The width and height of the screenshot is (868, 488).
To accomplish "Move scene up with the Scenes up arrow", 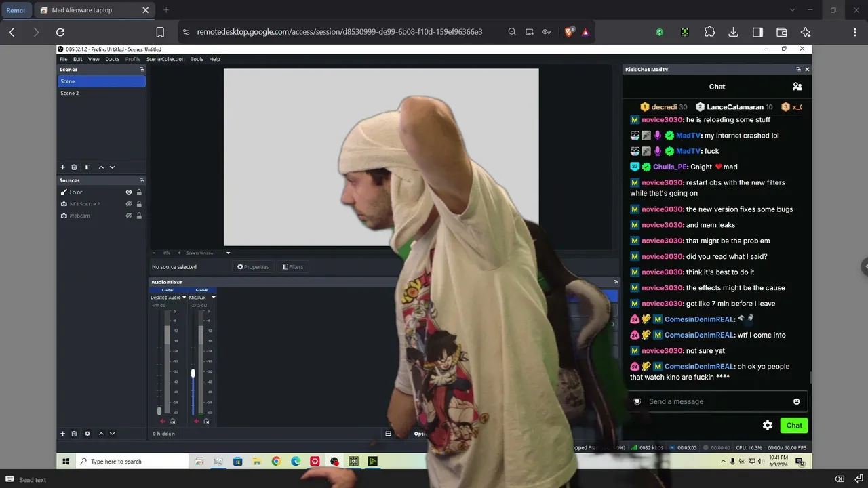I will tap(101, 167).
